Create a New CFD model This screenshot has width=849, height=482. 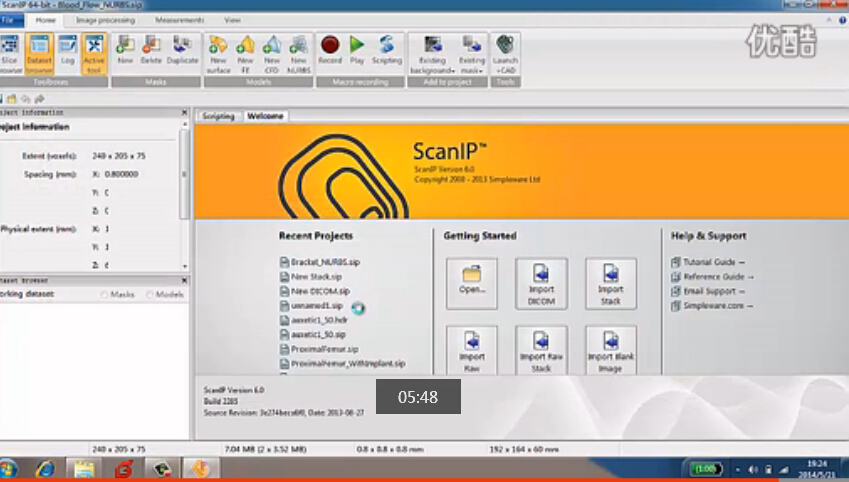coord(272,54)
